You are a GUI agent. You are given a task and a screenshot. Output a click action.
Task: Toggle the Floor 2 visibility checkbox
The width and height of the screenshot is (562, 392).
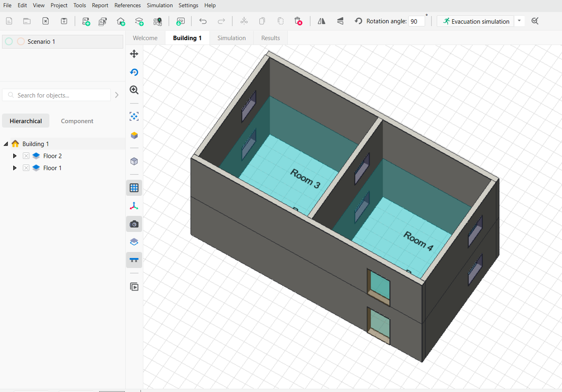pos(26,156)
